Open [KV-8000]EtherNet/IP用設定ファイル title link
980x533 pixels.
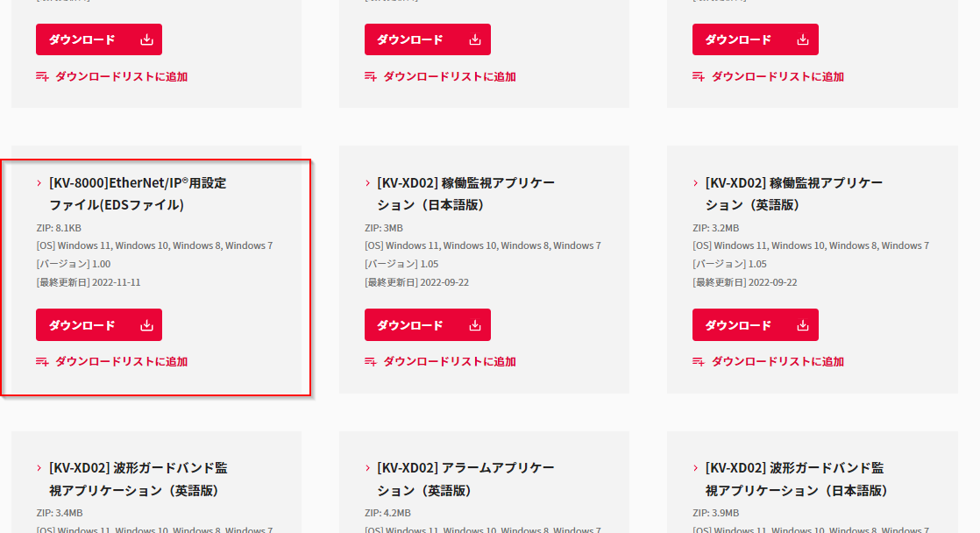[x=138, y=194]
